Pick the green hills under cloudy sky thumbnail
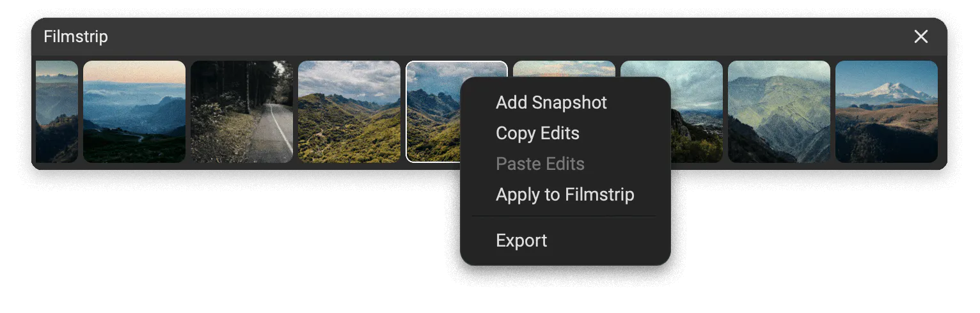 point(349,112)
